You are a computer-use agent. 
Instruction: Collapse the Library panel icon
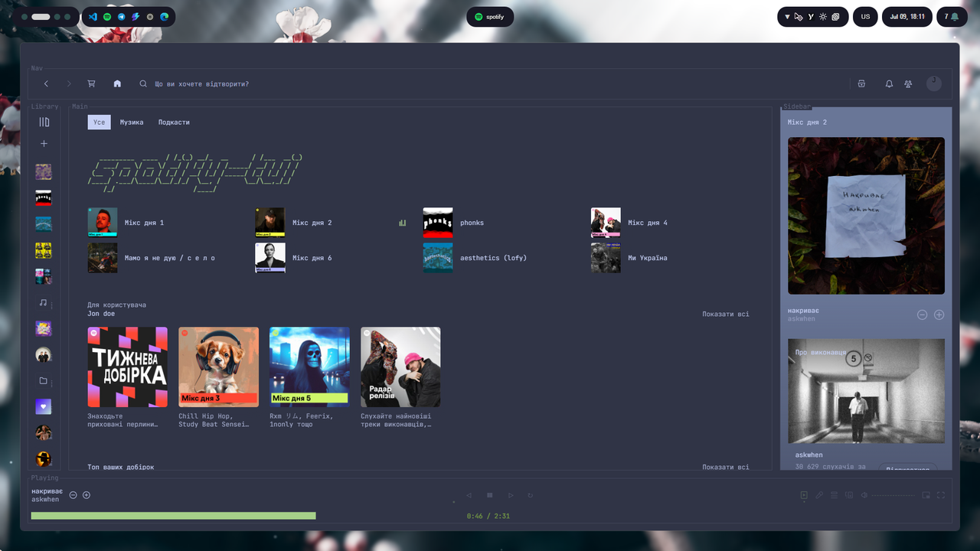pos(44,122)
